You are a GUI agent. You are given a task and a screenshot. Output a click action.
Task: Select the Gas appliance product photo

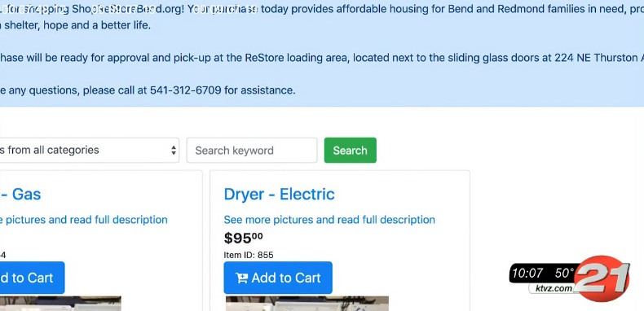click(x=60, y=303)
